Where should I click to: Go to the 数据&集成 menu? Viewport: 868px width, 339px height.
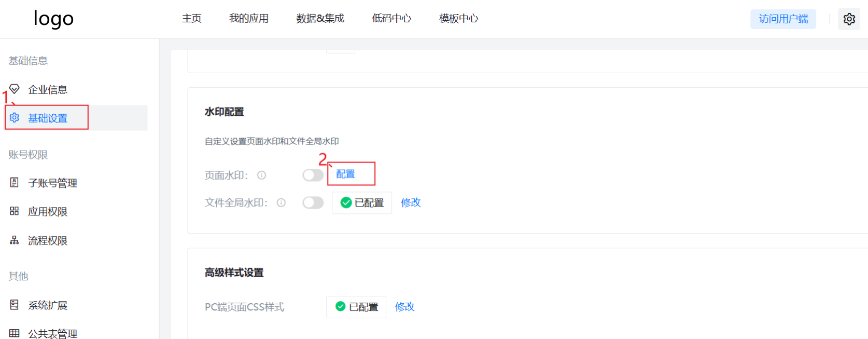pyautogui.click(x=320, y=19)
